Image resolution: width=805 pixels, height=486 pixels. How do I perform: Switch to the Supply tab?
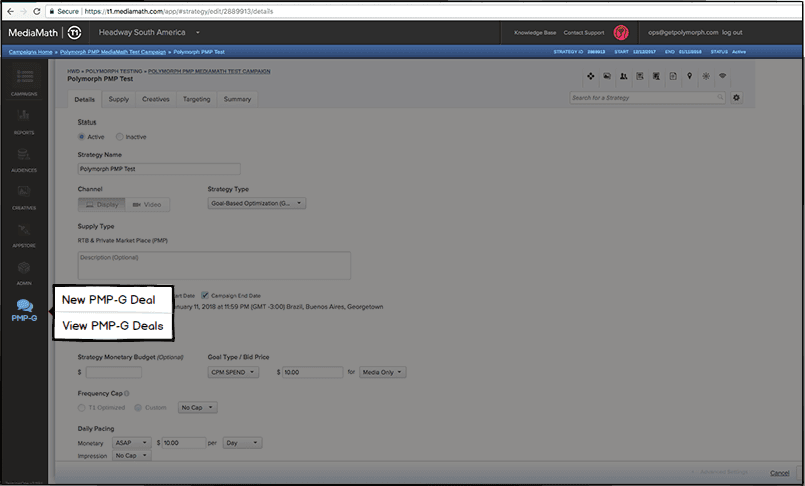[x=119, y=99]
